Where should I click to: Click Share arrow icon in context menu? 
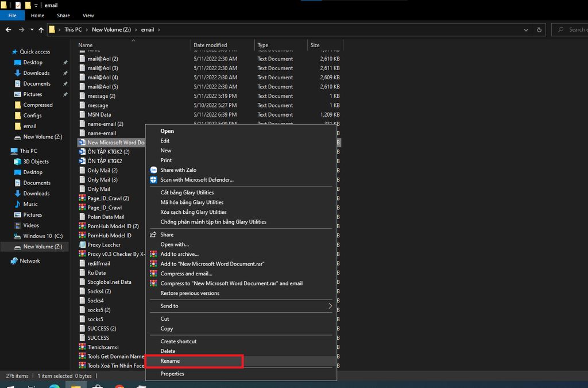pyautogui.click(x=153, y=235)
